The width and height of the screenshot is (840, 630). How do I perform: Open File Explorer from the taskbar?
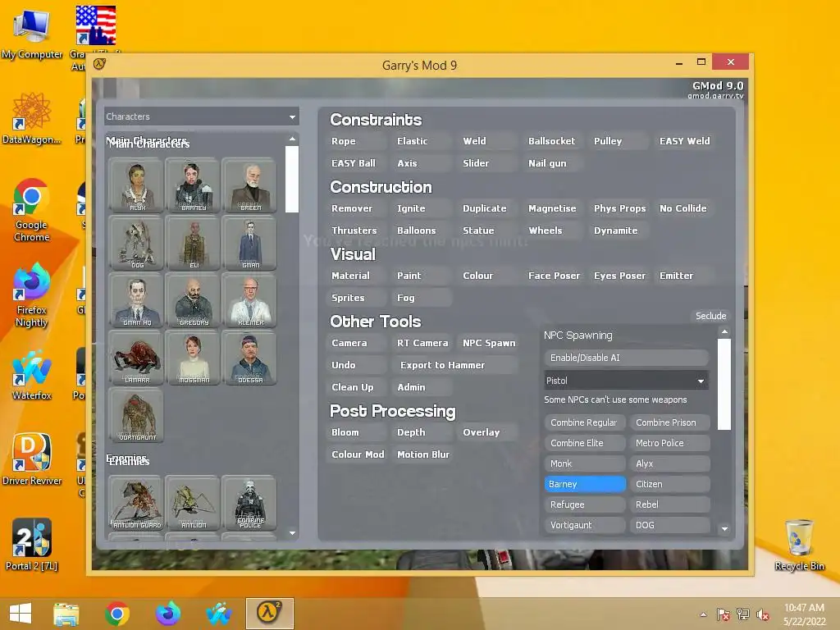[66, 614]
